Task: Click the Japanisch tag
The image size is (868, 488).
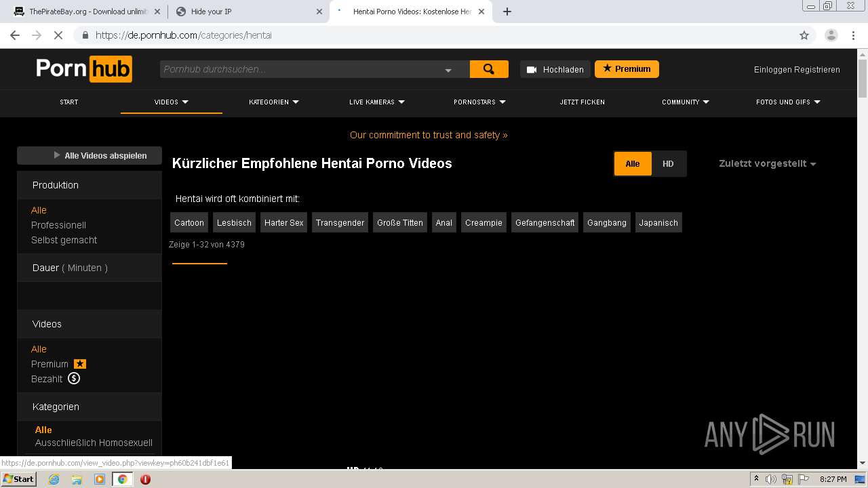Action: pyautogui.click(x=658, y=222)
